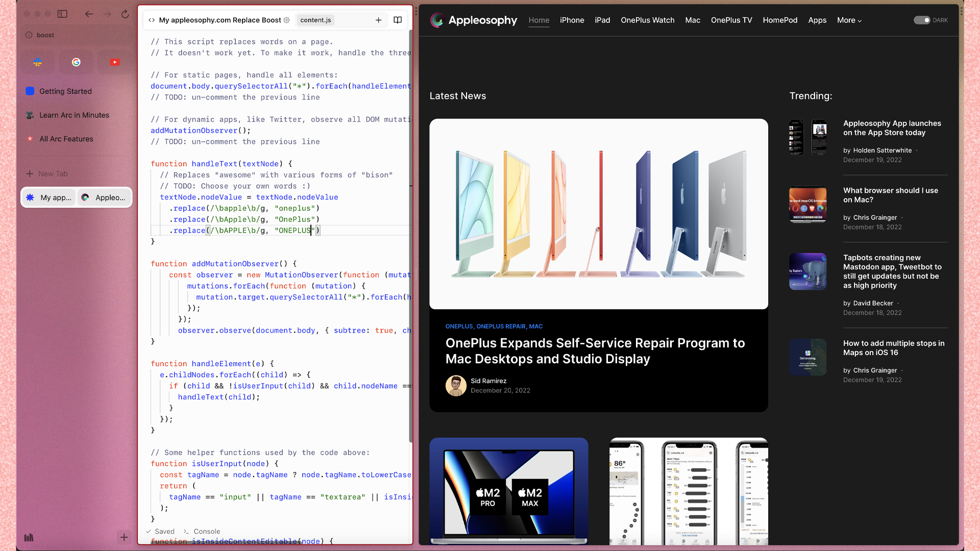Open the OnePlus TV nav item
Viewport: 980px width, 551px height.
click(x=731, y=20)
